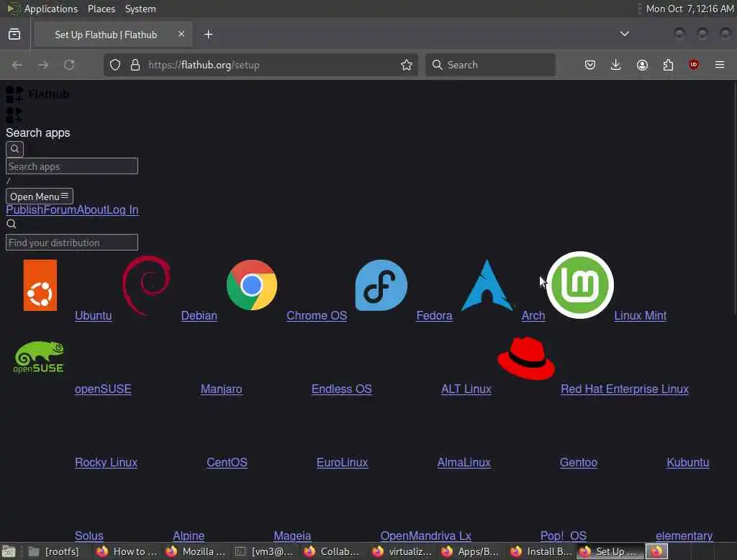This screenshot has width=737, height=560.
Task: Show desktop icon in bottom panel
Action: [x=9, y=551]
